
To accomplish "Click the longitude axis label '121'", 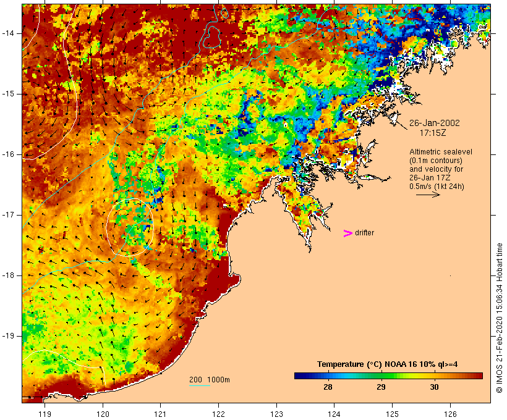I will [161, 414].
